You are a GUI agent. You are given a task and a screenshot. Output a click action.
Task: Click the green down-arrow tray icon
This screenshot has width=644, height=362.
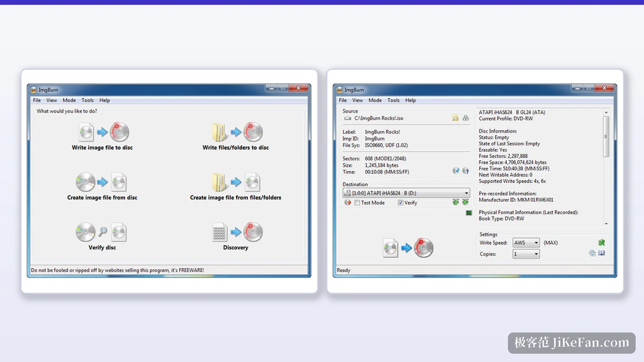(x=465, y=203)
